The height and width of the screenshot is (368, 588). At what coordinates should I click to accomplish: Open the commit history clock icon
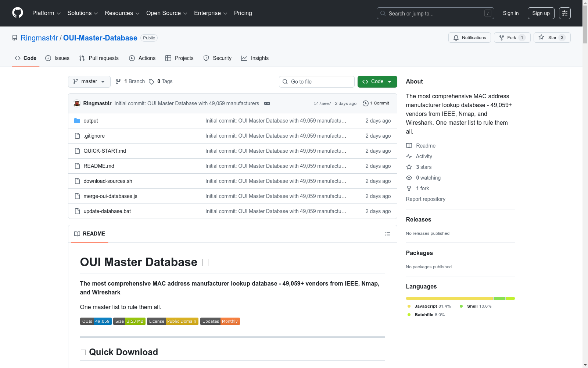tap(365, 103)
